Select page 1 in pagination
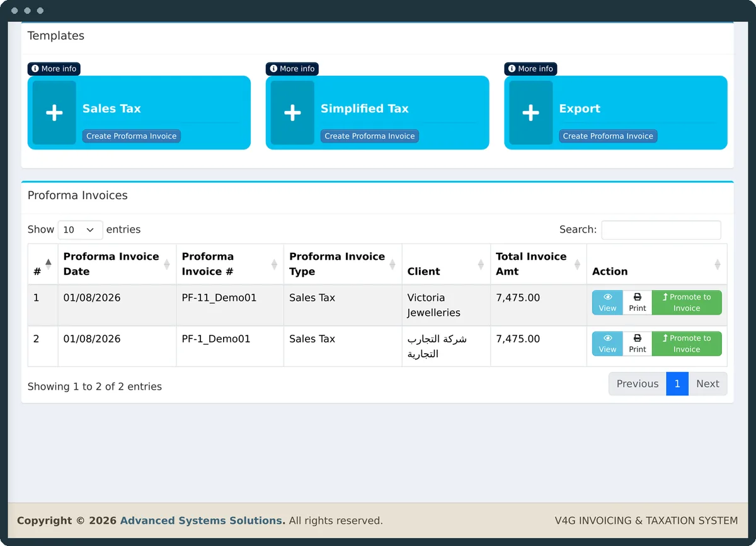Image resolution: width=756 pixels, height=546 pixels. click(677, 384)
